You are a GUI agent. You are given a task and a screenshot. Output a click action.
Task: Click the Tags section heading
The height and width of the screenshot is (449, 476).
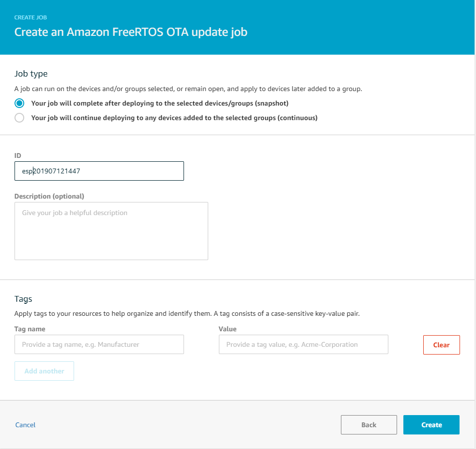23,299
